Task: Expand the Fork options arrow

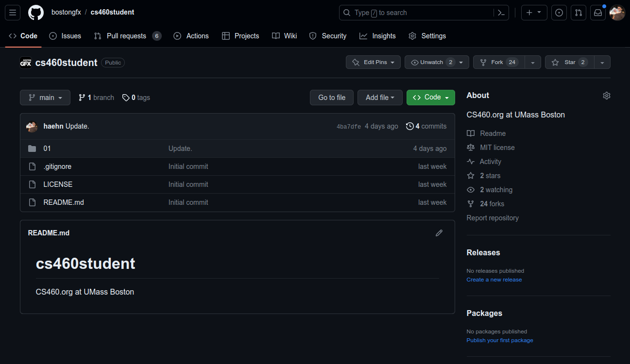Action: pos(533,62)
